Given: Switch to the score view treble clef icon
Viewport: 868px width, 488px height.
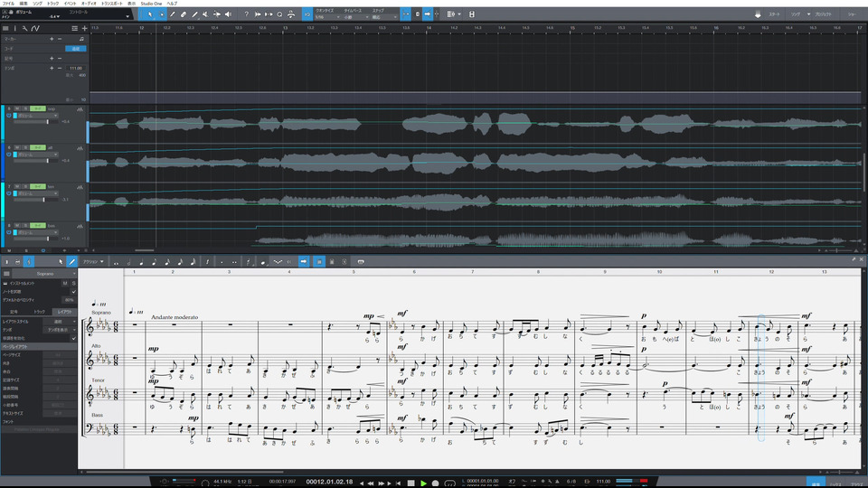Looking at the screenshot, I should point(29,262).
